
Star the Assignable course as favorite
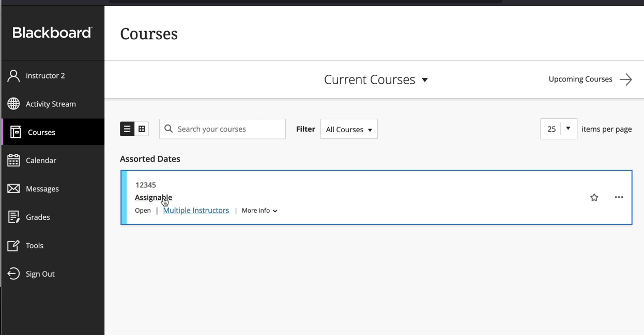(594, 197)
